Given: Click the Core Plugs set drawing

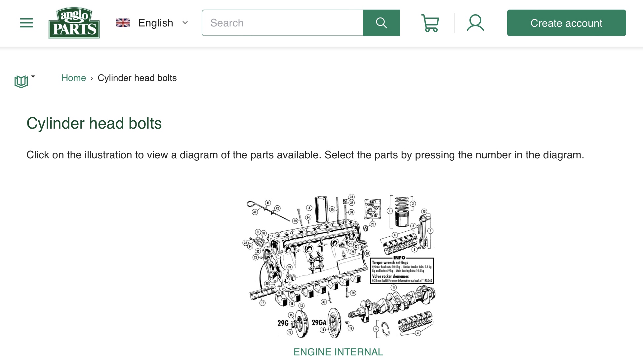Looking at the screenshot, I should click(x=373, y=209).
